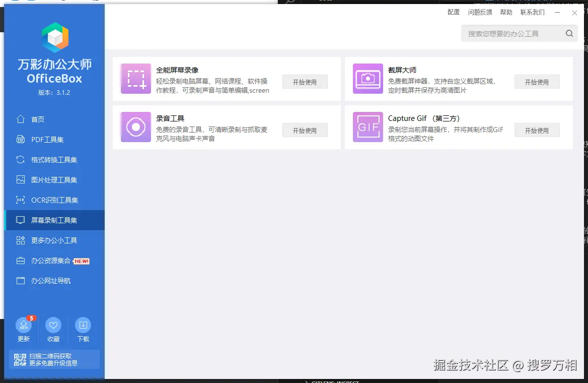Viewport: 588px width, 383px height.
Task: Select 图片处理工具集 in sidebar
Action: (54, 179)
